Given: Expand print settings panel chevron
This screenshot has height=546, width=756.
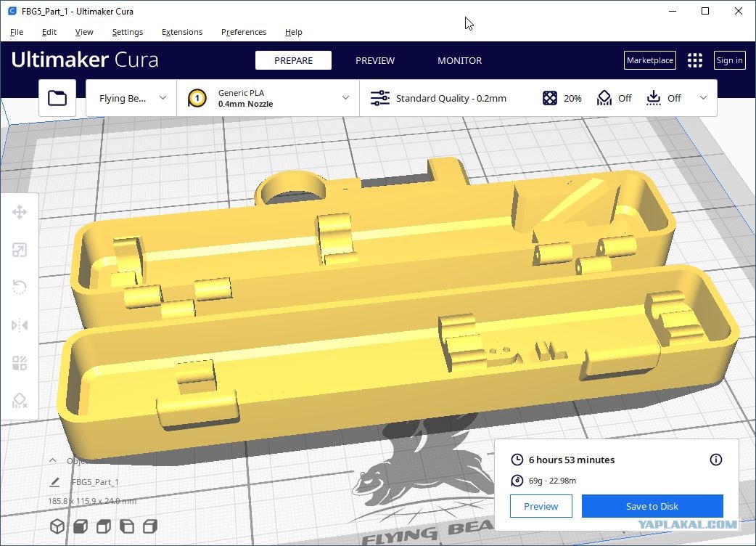Looking at the screenshot, I should (x=704, y=98).
